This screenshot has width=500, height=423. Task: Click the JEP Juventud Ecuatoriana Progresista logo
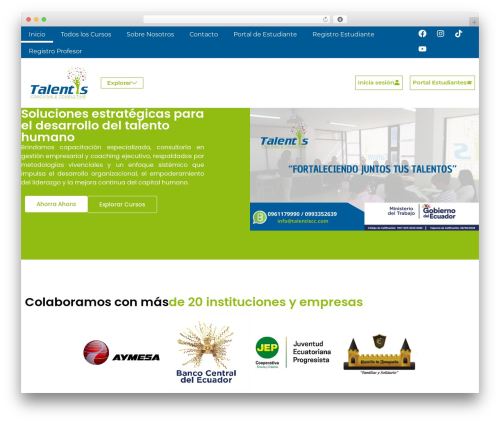click(x=293, y=352)
